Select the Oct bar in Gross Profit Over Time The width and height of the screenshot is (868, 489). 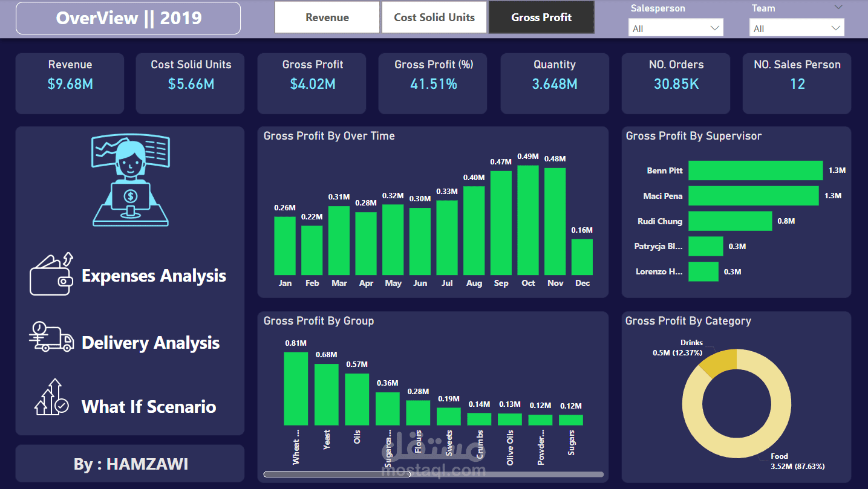pos(527,224)
